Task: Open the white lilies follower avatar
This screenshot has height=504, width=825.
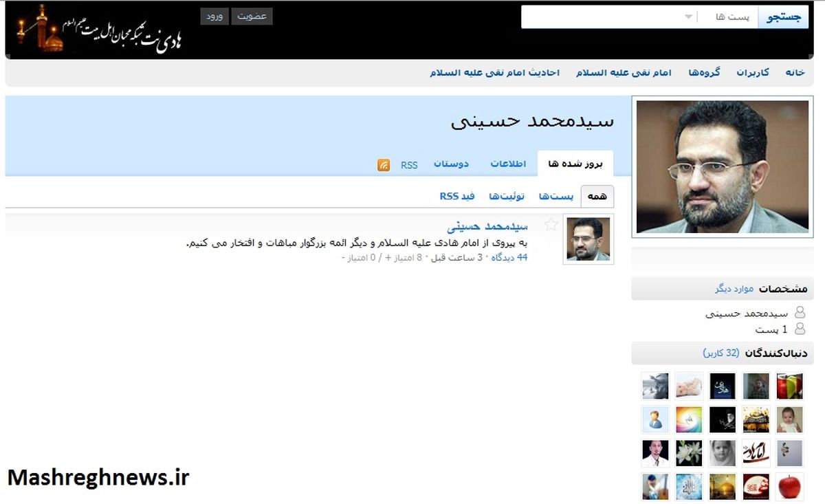Action: pyautogui.click(x=689, y=453)
